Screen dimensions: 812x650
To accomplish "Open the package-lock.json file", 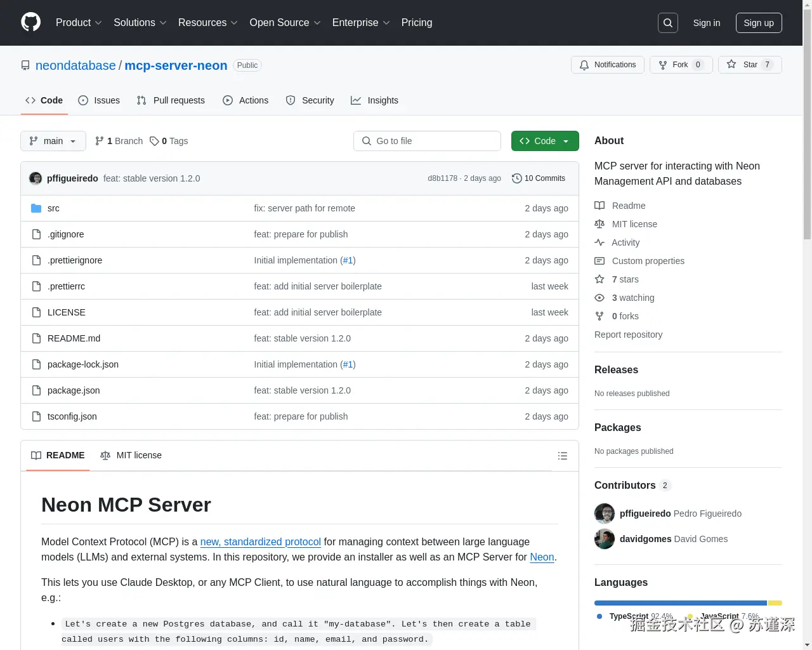I will click(x=83, y=364).
